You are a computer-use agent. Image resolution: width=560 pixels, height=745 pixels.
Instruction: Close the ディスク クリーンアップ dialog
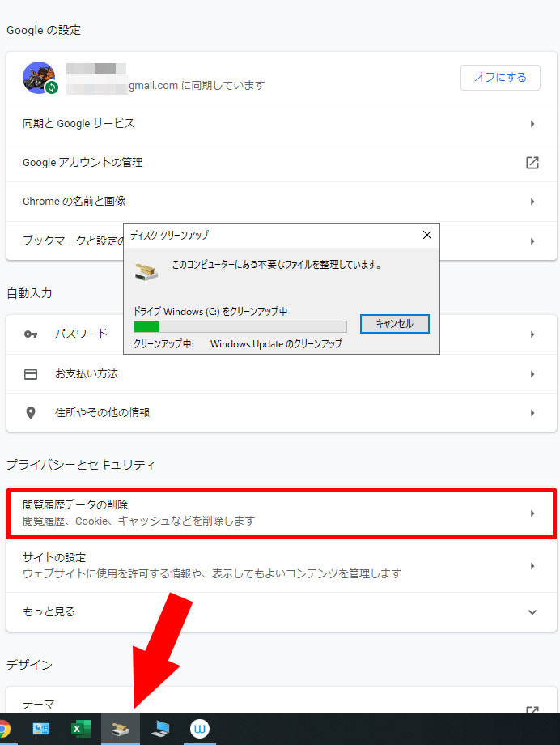coord(427,235)
